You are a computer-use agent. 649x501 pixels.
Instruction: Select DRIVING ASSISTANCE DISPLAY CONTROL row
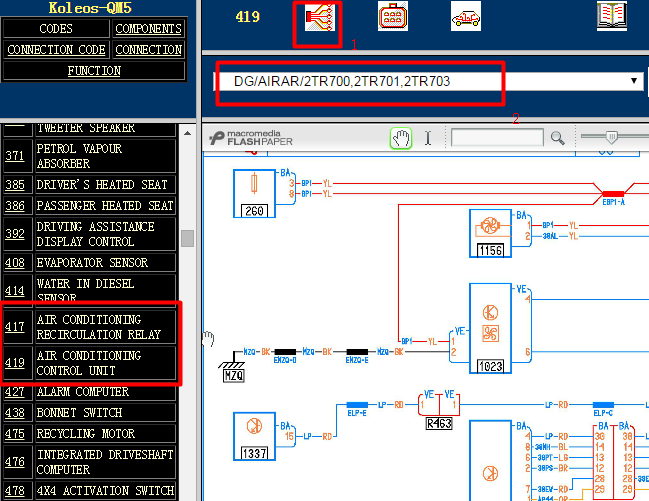tap(105, 234)
